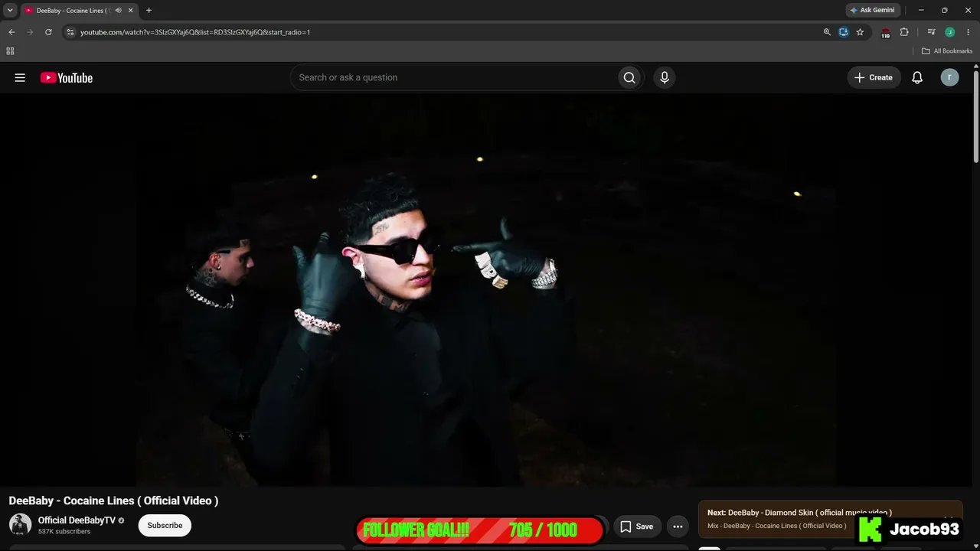Open the Official DeeBabyTV channel avatar

[20, 525]
